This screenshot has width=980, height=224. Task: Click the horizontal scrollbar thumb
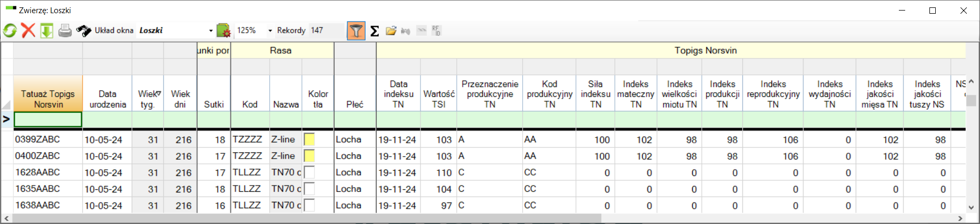(307, 218)
